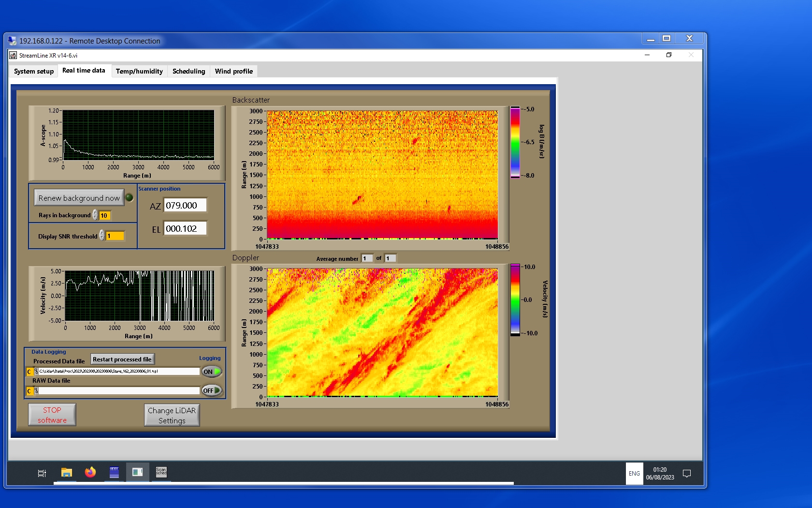Click the ENG language selector
Image resolution: width=812 pixels, height=508 pixels.
point(634,474)
